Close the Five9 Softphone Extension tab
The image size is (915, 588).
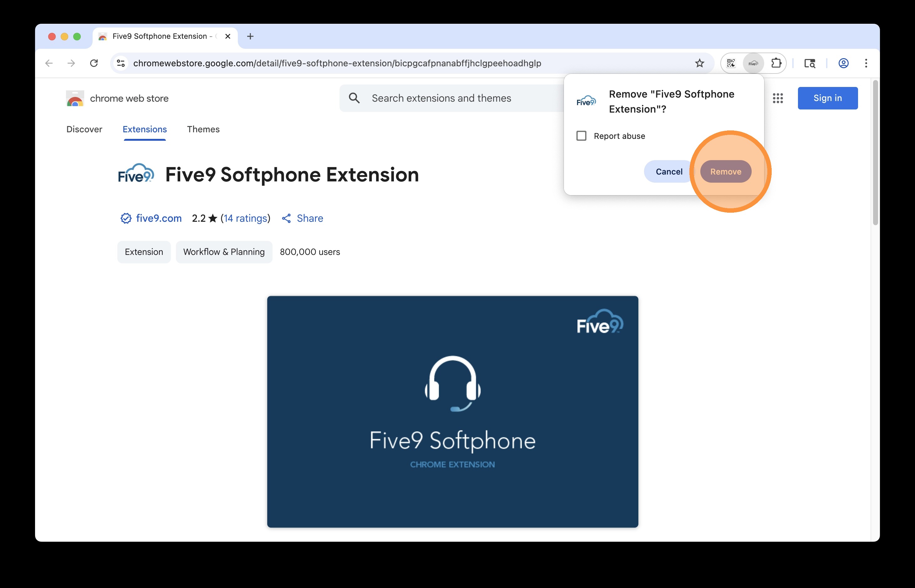coord(228,36)
